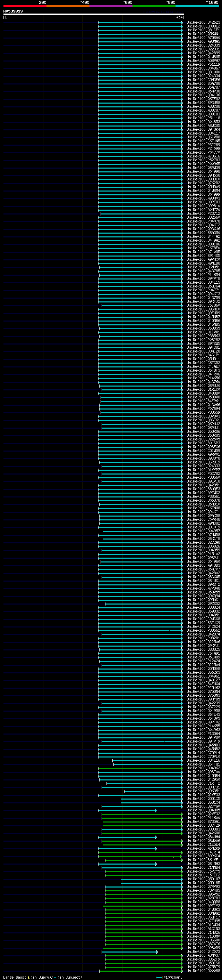Image resolution: width=222 pixels, height=980 pixels.
Task: Select the last hit UniRef100_O00088
Action: [x=203, y=971]
